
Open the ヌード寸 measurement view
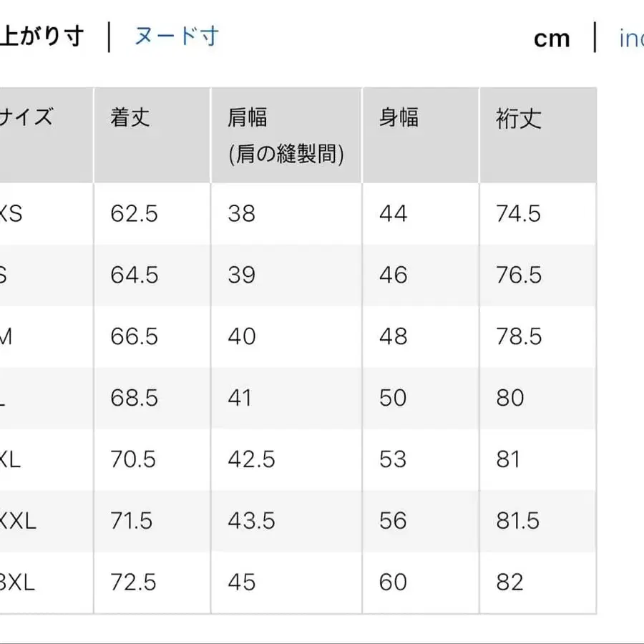(x=174, y=36)
